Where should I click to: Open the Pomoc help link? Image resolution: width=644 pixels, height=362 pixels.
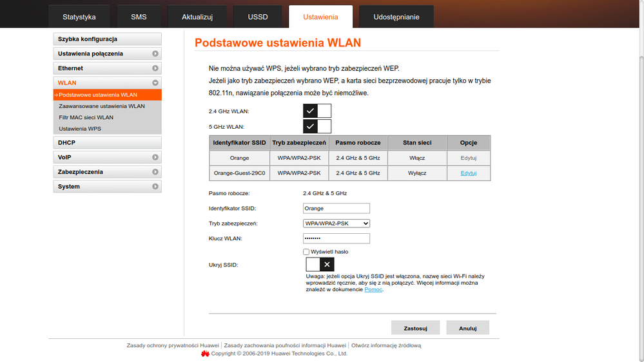(x=373, y=289)
